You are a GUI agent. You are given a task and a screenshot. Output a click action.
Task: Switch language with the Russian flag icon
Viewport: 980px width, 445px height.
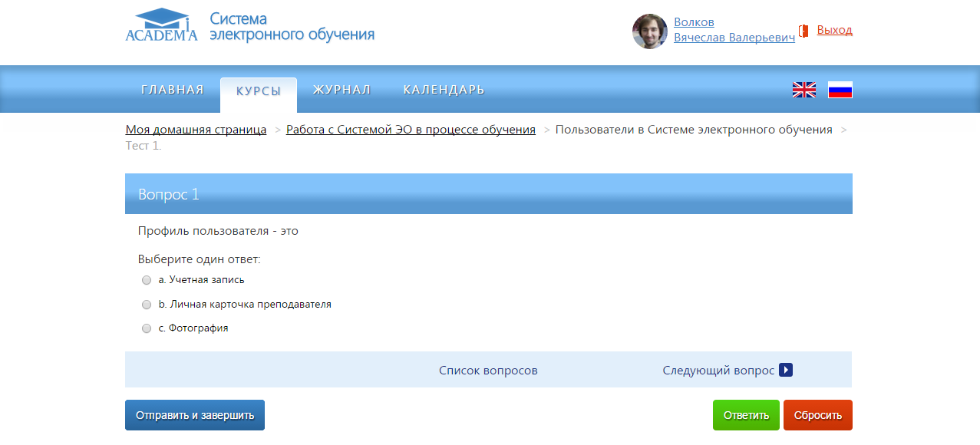(x=840, y=90)
